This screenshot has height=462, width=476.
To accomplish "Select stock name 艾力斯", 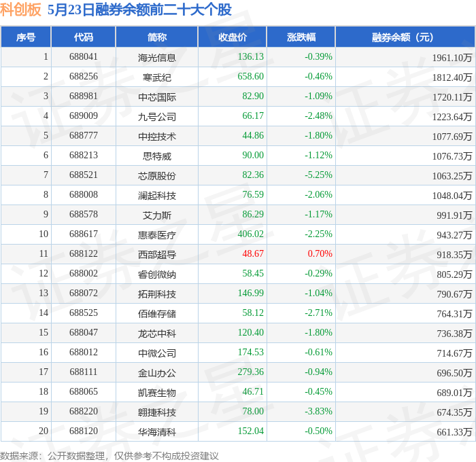I will pos(157,215).
